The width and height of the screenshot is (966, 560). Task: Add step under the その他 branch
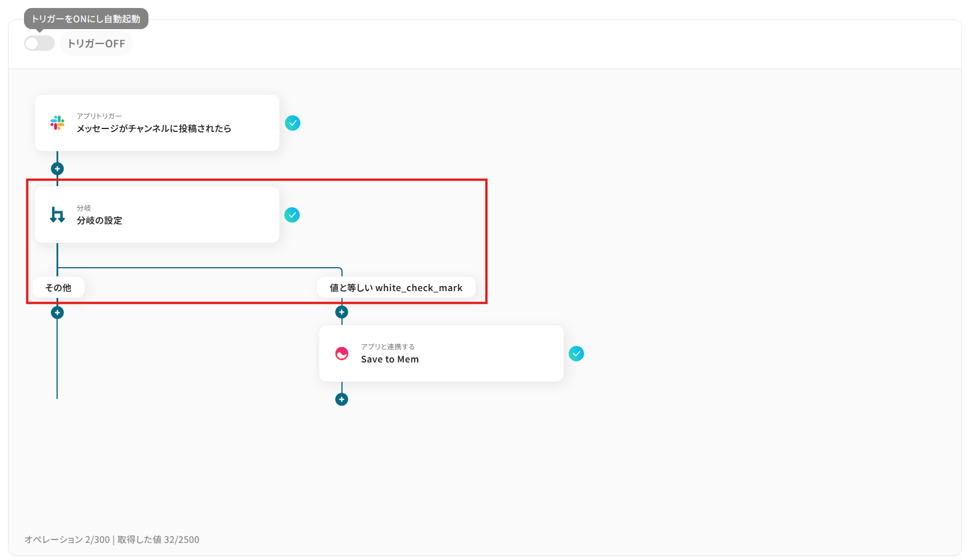[x=57, y=313]
